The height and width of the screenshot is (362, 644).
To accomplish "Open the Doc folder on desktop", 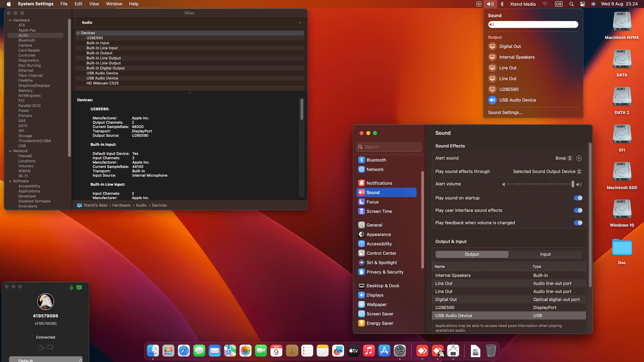I will (622, 251).
